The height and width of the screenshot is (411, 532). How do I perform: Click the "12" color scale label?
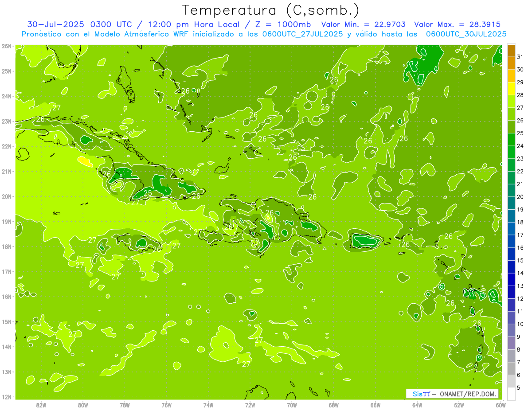coord(520,298)
